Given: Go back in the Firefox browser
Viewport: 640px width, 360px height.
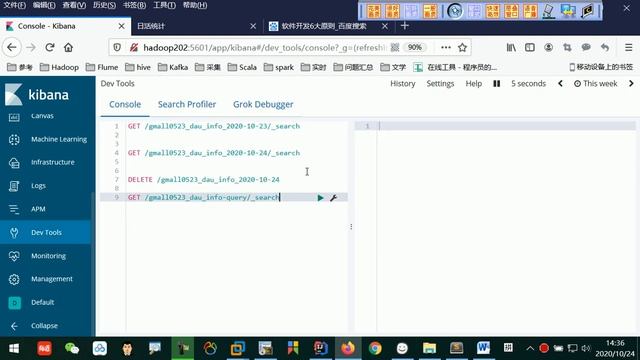Looking at the screenshot, I should (11, 48).
